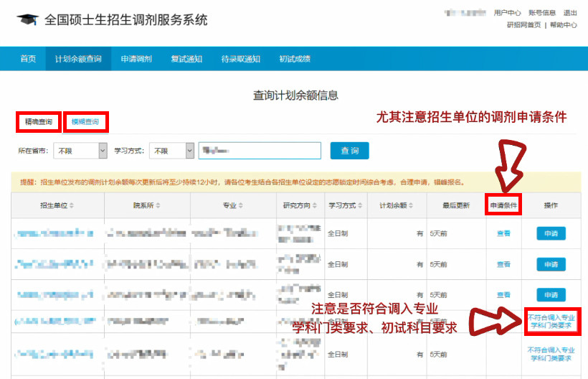
Task: Select 全日制 cell in second row
Action: 338,265
